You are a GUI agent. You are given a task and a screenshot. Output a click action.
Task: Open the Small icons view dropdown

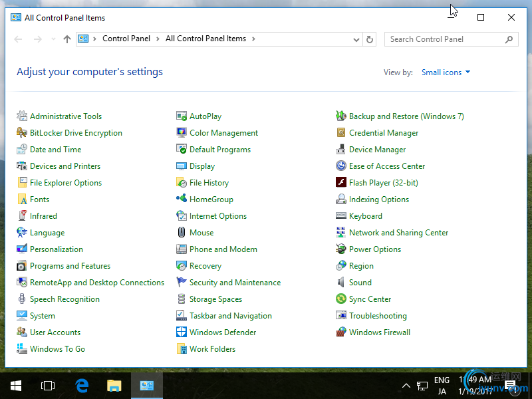point(446,72)
